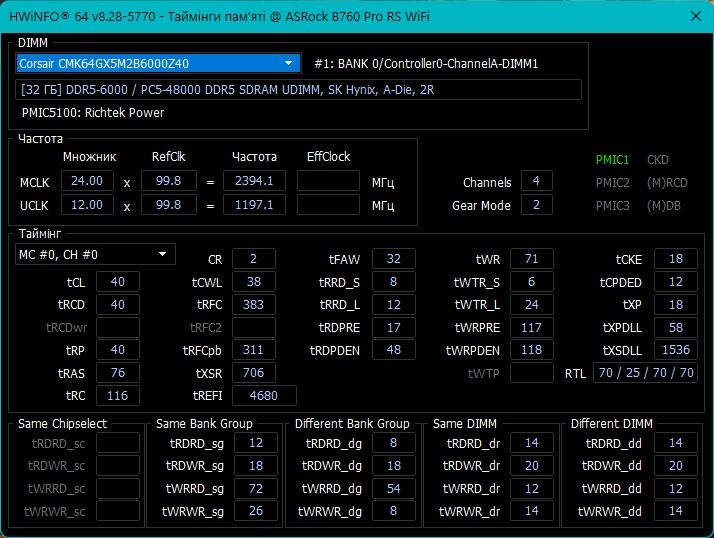Click the tFAW value 32
The width and height of the screenshot is (714, 538).
point(393,259)
